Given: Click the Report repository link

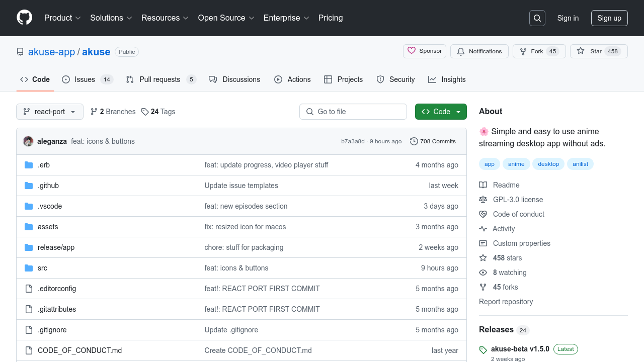Looking at the screenshot, I should [x=506, y=302].
